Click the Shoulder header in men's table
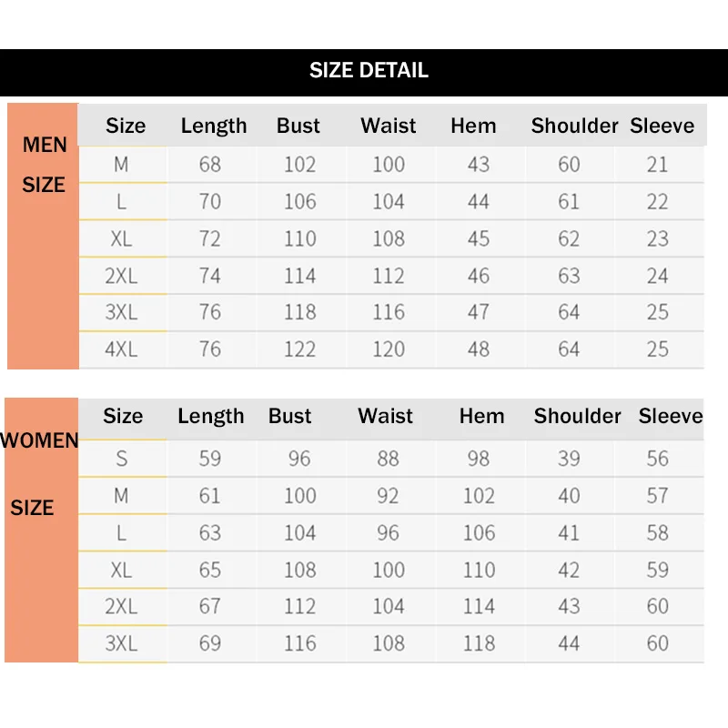Image resolution: width=728 pixels, height=728 pixels. click(574, 126)
